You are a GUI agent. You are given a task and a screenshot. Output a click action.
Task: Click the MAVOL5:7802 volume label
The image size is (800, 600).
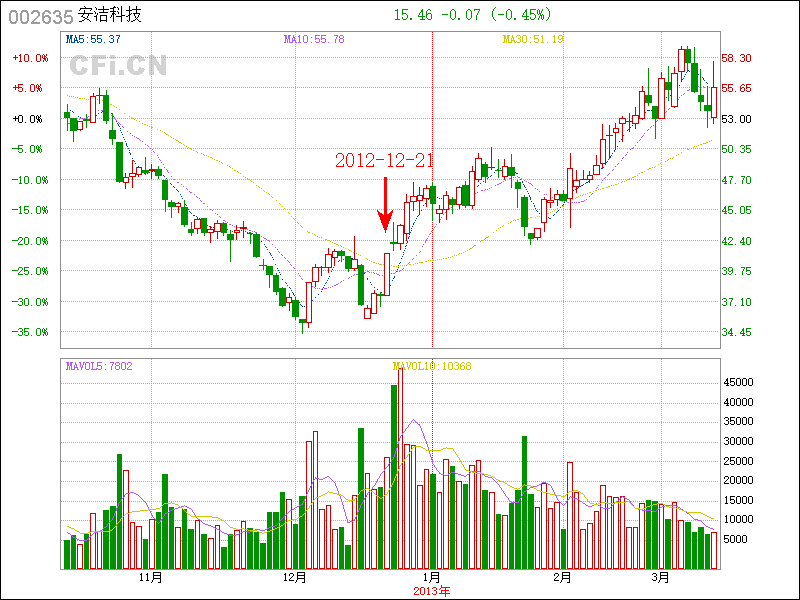tap(99, 366)
